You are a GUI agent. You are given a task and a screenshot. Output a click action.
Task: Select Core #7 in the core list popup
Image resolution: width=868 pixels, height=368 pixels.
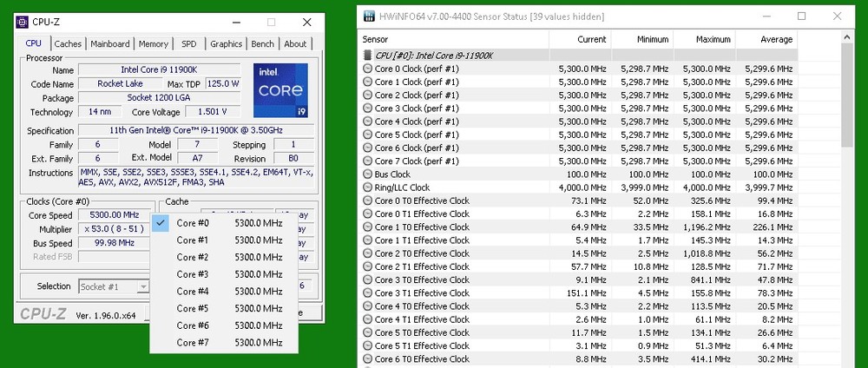point(224,343)
